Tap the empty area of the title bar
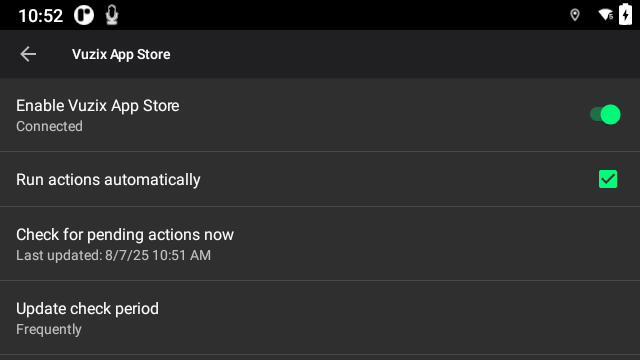The image size is (640, 360). coord(404,54)
